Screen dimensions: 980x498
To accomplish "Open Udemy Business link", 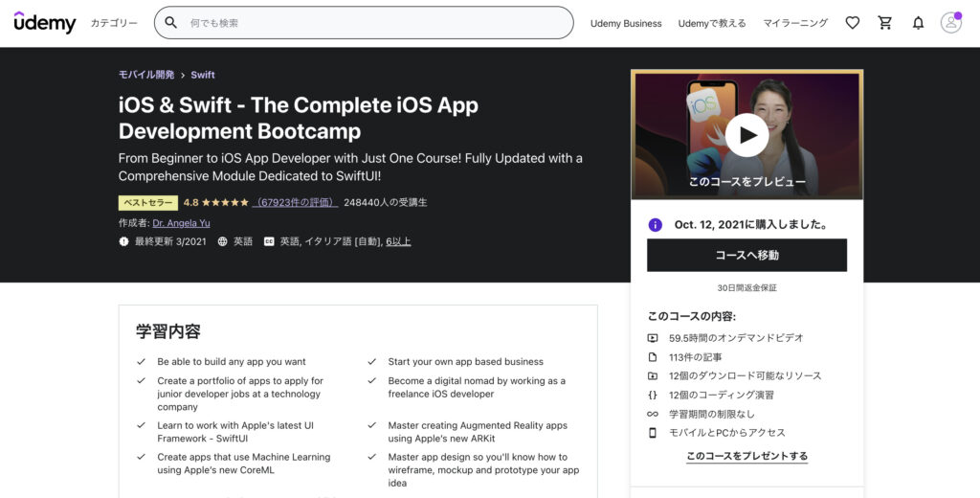I will 626,23.
